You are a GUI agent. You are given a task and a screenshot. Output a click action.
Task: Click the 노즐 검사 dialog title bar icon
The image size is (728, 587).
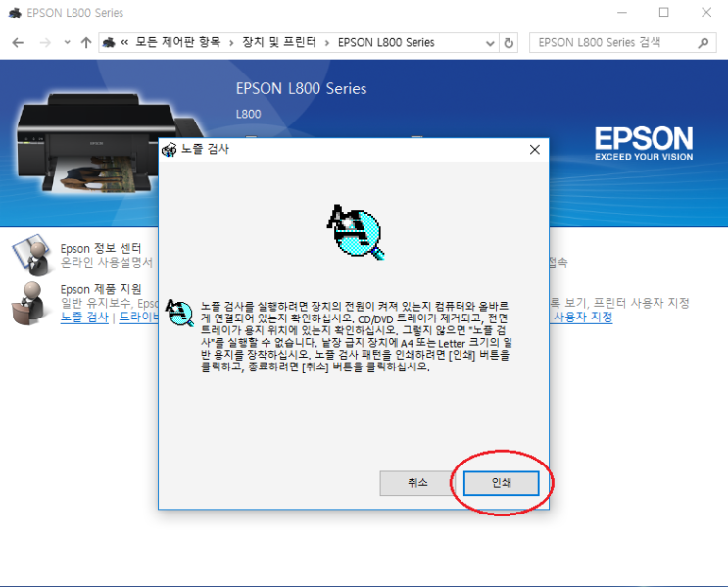169,150
